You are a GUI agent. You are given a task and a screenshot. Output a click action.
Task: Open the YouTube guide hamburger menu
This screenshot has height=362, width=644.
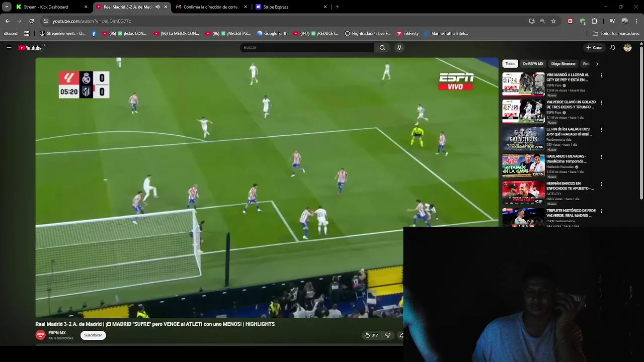click(9, 48)
